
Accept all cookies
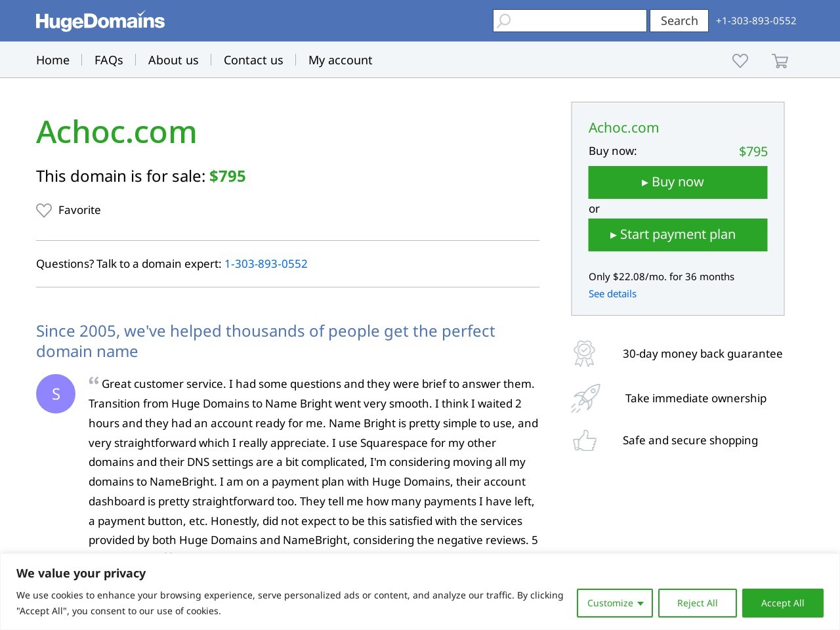pos(782,603)
